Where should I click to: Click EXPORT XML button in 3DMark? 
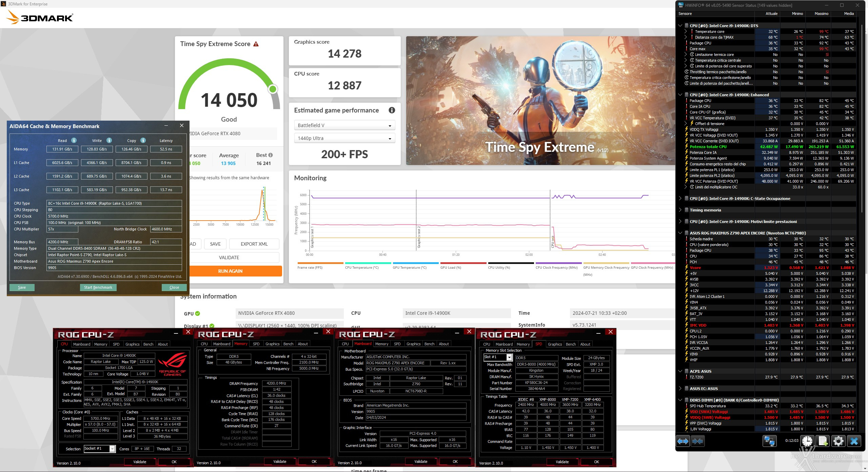pos(254,244)
